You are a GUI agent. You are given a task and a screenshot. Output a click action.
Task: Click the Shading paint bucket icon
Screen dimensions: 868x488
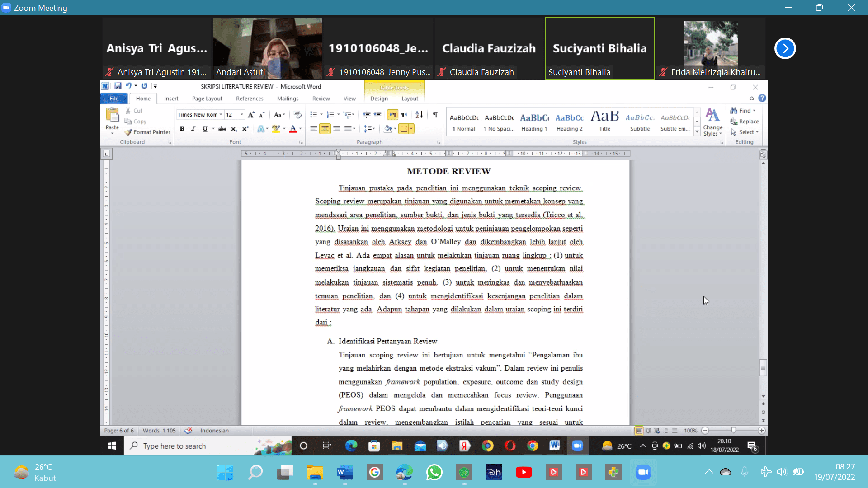click(x=387, y=129)
